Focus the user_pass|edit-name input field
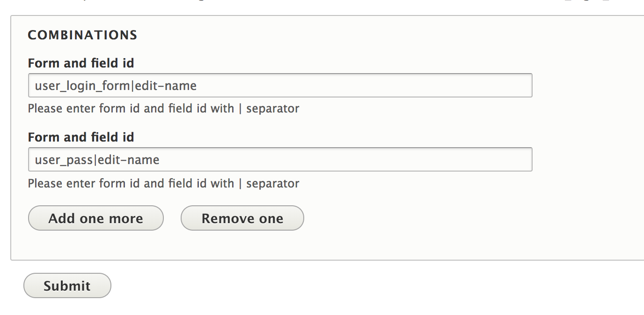Viewport: 644px width, 315px height. click(x=280, y=160)
